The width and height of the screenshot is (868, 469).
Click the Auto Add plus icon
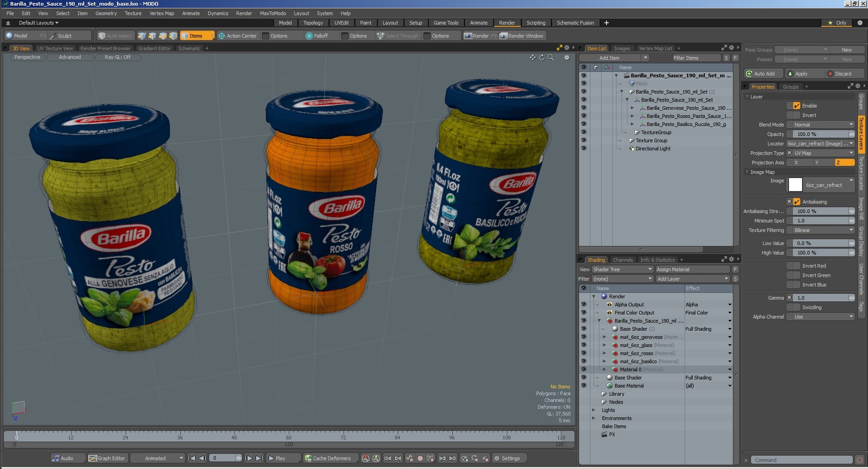click(x=749, y=74)
